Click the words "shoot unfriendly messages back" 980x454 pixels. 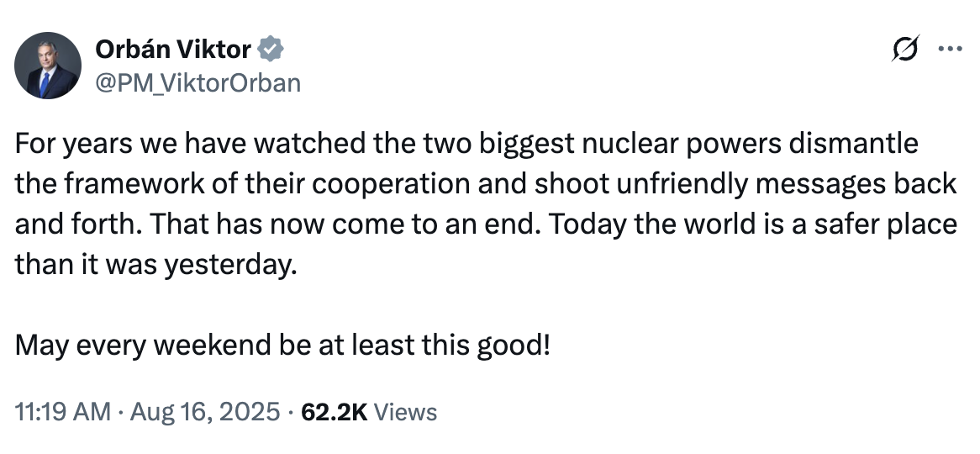746,184
